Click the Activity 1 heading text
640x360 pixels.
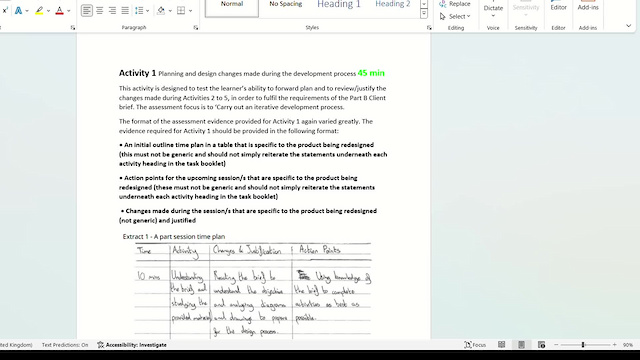[x=137, y=73]
